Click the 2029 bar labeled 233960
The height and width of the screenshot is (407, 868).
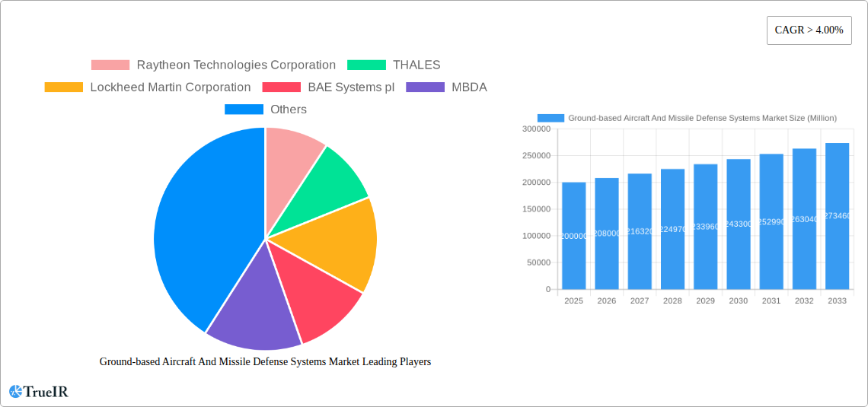[705, 227]
